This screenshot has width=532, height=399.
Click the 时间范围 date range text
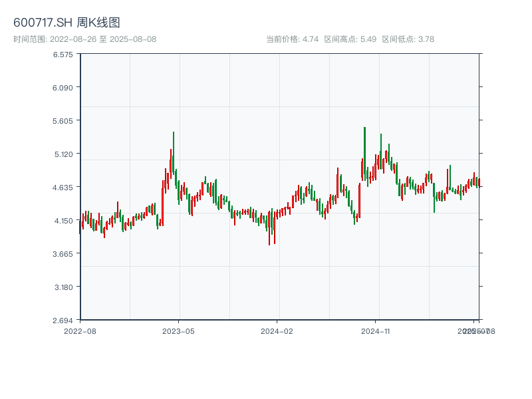84,39
